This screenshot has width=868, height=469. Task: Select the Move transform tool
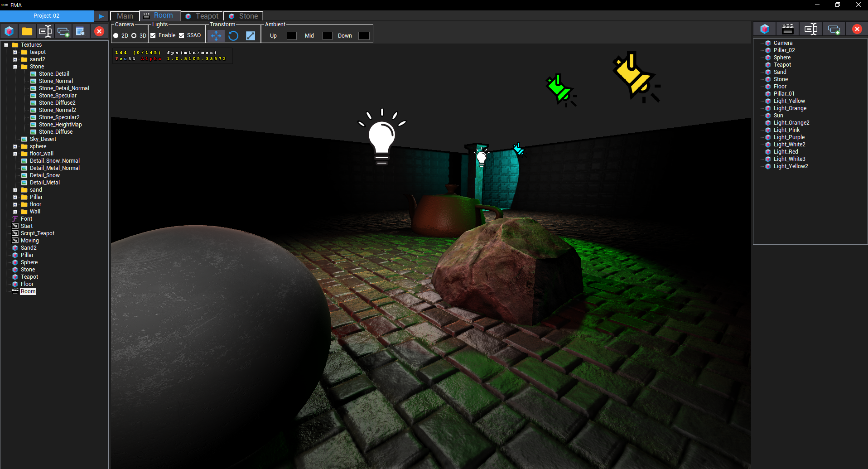click(216, 36)
